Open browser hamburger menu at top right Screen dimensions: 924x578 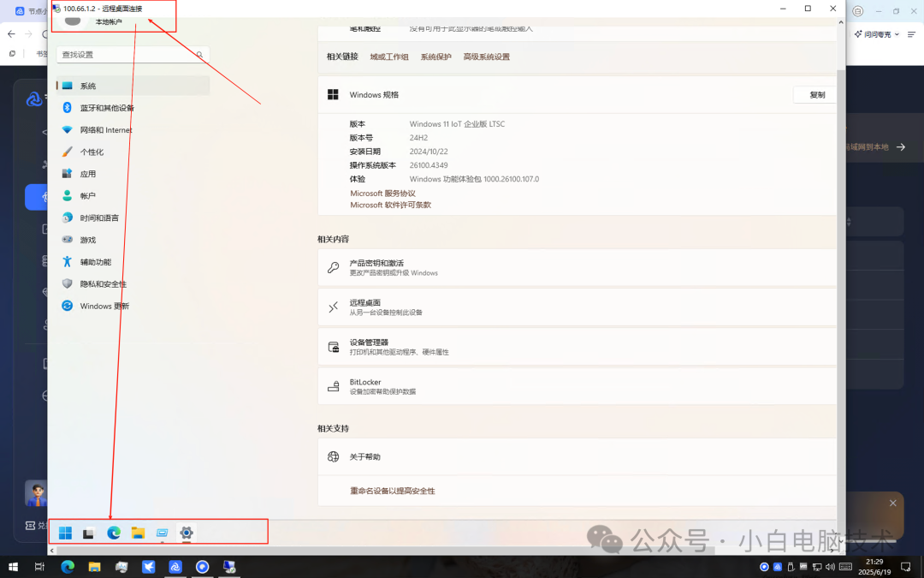912,34
